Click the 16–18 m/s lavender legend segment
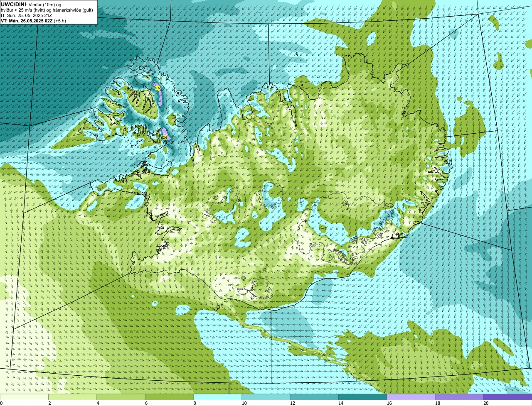 (x=411, y=397)
